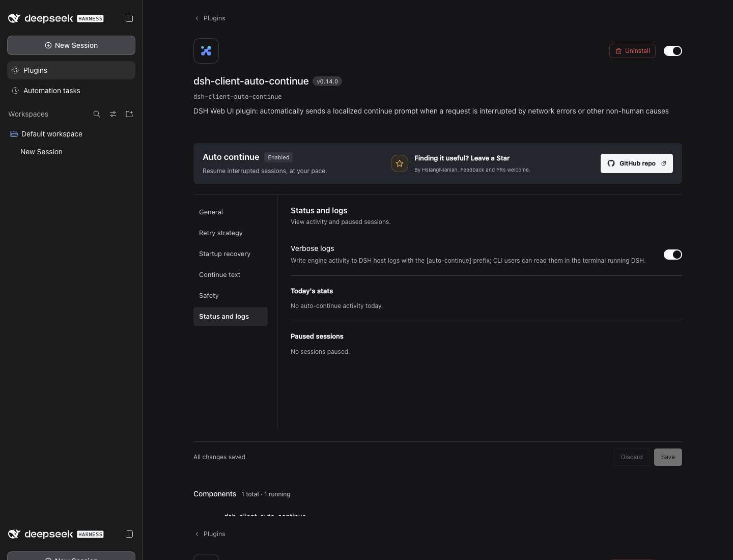Image resolution: width=733 pixels, height=560 pixels.
Task: Click the Automation tasks clock icon
Action: (15, 91)
